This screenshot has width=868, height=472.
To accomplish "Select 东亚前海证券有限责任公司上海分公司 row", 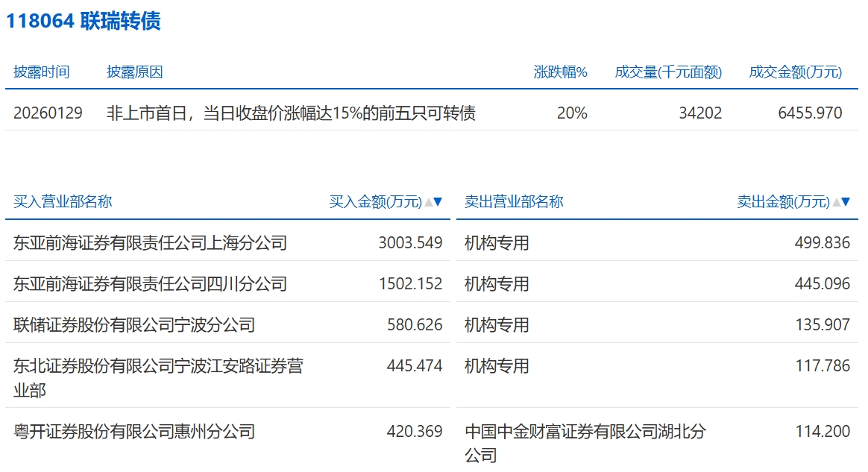I will 150,243.
